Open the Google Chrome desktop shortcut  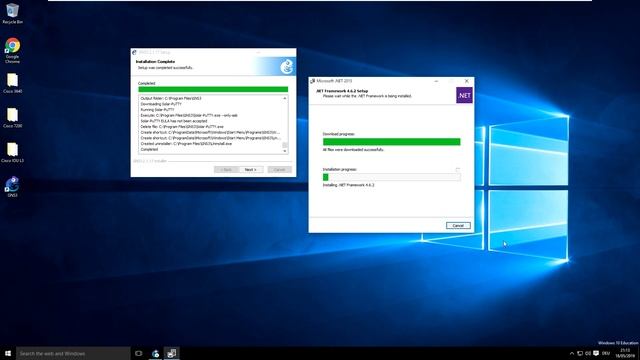pos(12,50)
